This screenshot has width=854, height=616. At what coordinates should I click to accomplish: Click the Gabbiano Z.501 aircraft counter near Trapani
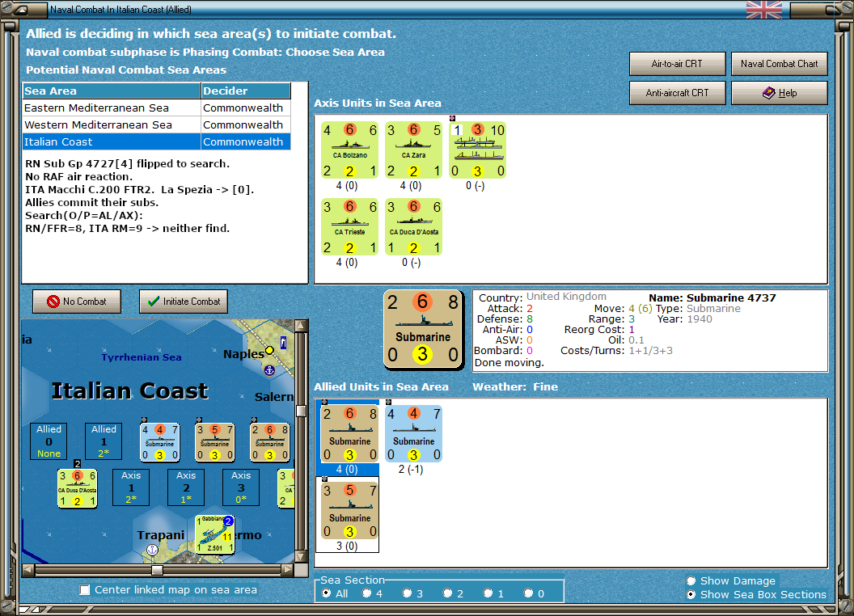(x=215, y=534)
